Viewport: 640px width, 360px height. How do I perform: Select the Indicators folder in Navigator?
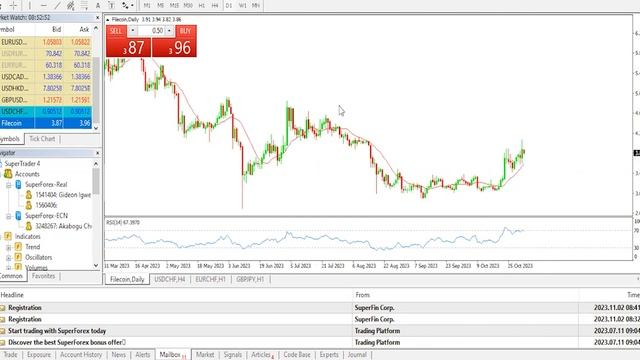27,236
